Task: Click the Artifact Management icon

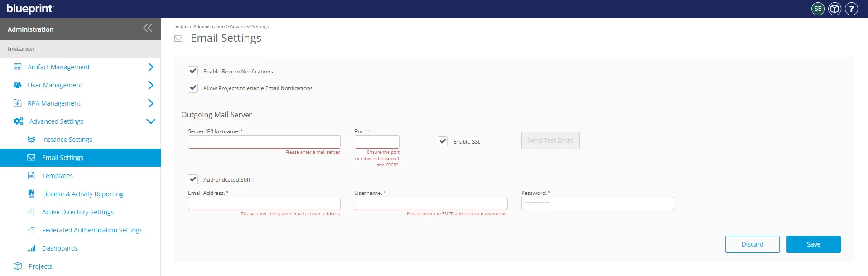Action: pyautogui.click(x=18, y=67)
